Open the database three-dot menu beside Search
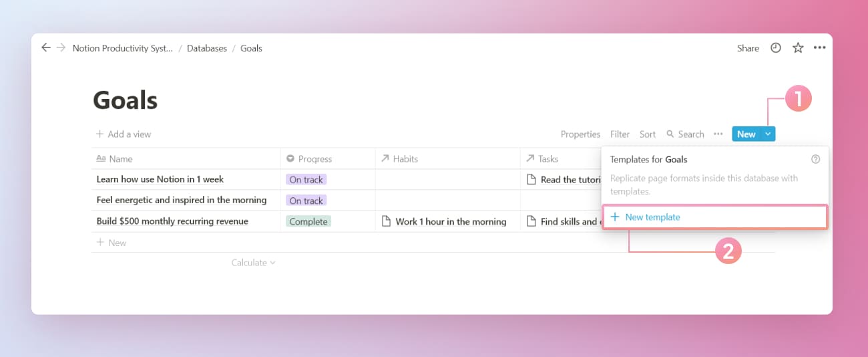 point(718,134)
